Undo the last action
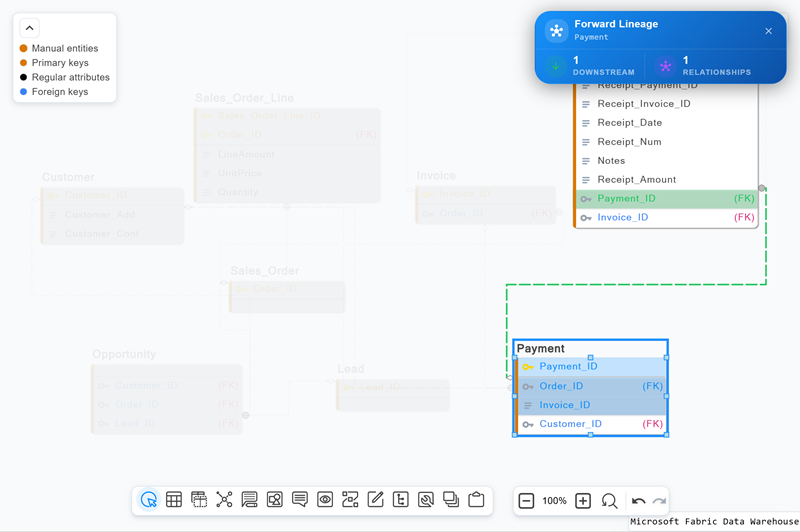800x532 pixels. [638, 501]
